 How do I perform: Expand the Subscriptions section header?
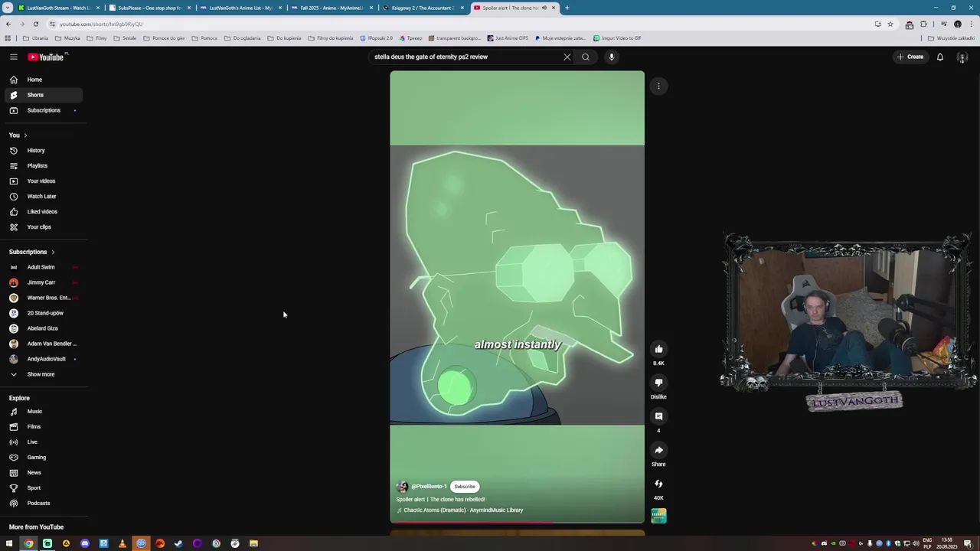tap(32, 252)
